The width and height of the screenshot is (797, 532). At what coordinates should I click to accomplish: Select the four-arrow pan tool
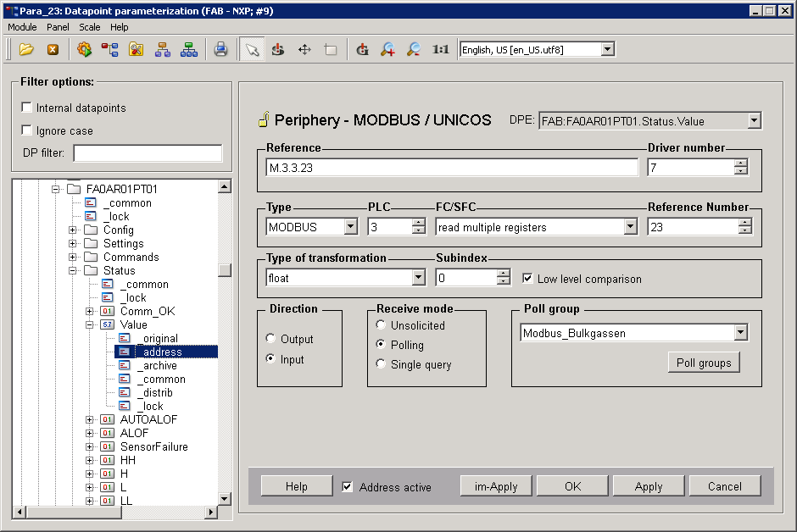304,49
